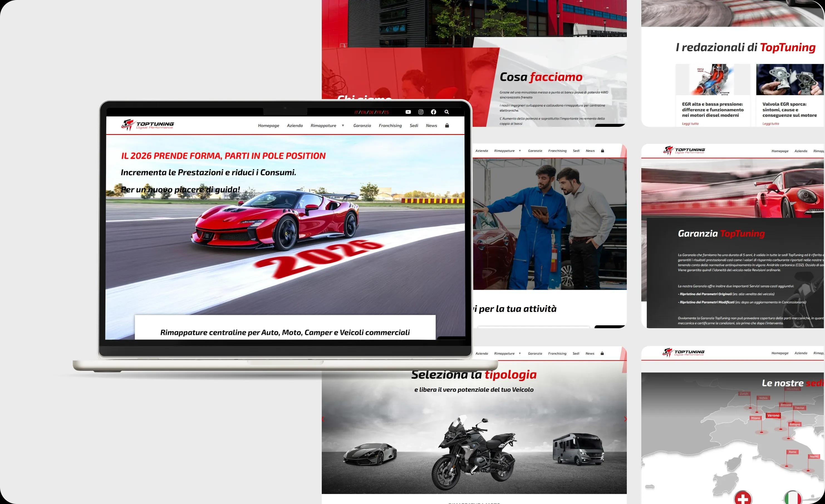Switch language to ES on the laptop

pos(386,112)
